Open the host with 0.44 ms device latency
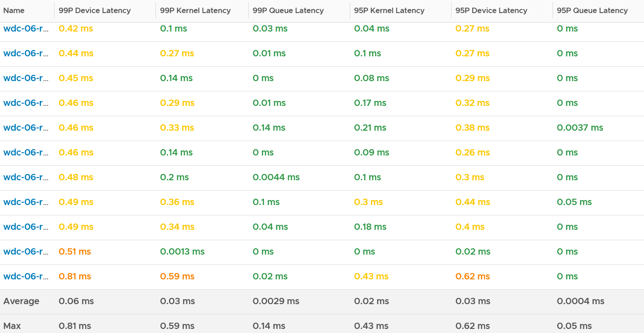 (x=26, y=53)
